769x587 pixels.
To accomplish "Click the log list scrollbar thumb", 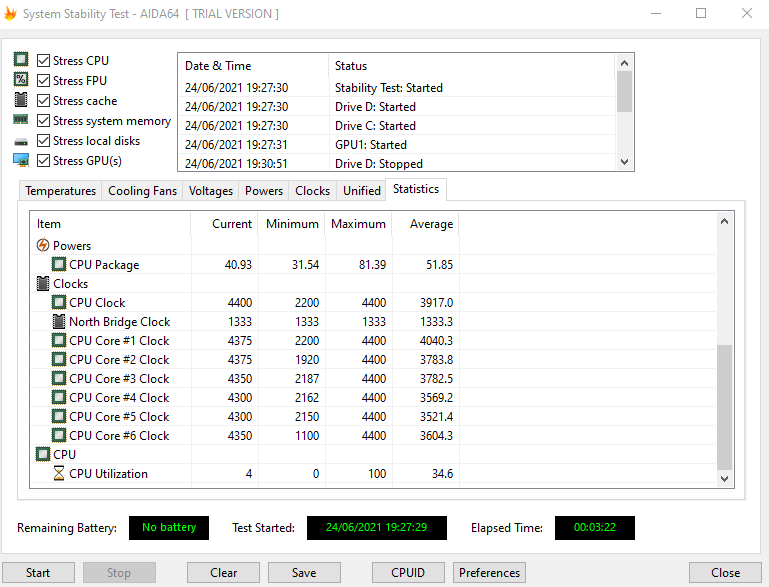I will 624,91.
